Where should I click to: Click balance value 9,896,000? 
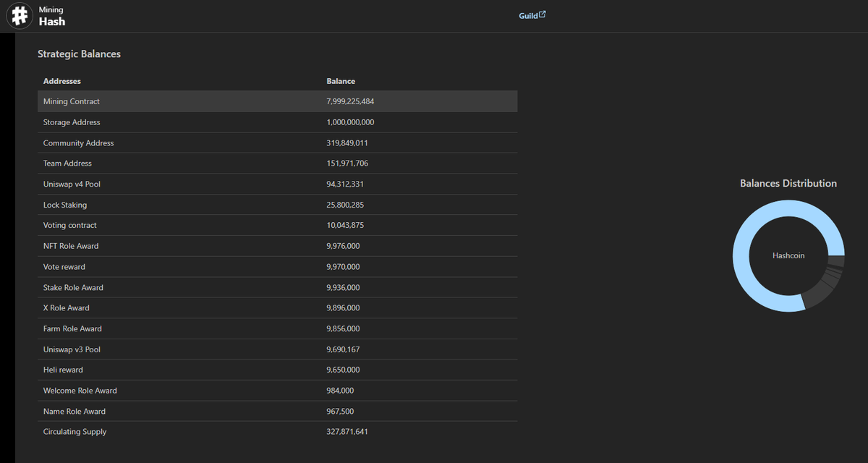[343, 308]
